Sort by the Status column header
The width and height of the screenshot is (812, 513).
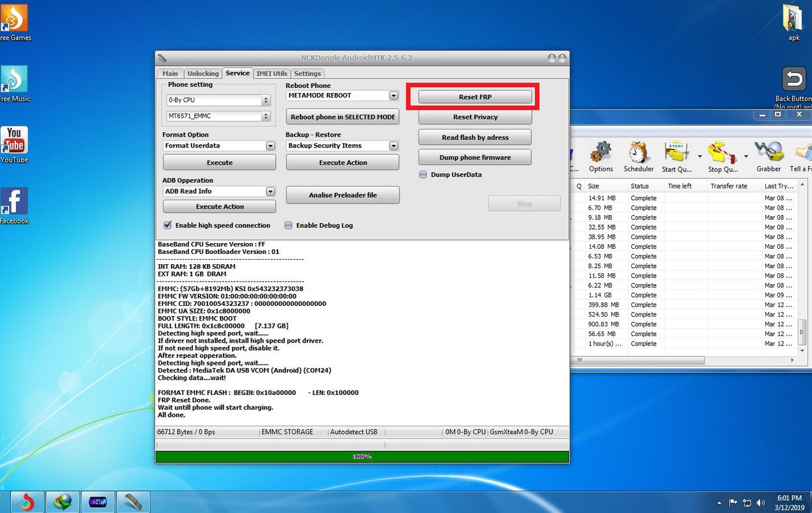(x=646, y=186)
